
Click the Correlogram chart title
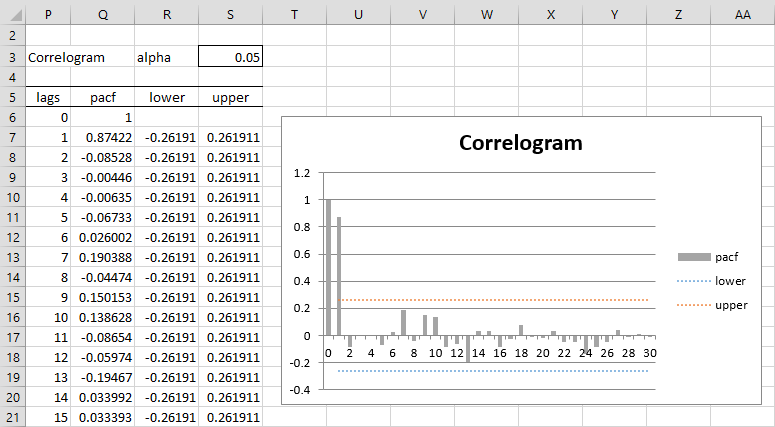click(520, 143)
